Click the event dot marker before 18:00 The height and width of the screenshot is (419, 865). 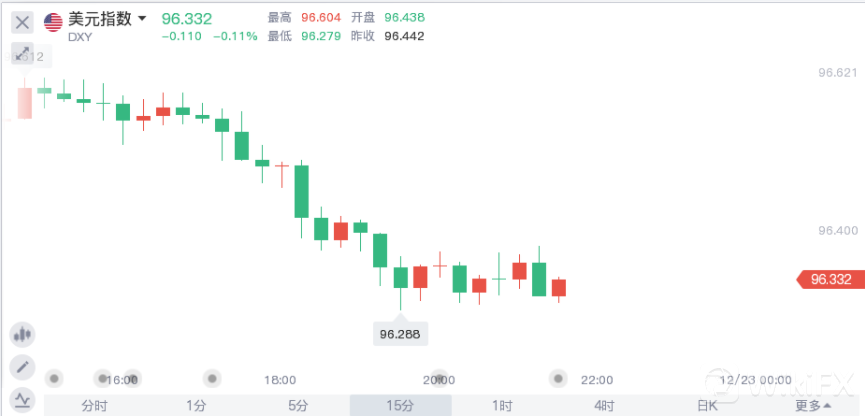(211, 379)
